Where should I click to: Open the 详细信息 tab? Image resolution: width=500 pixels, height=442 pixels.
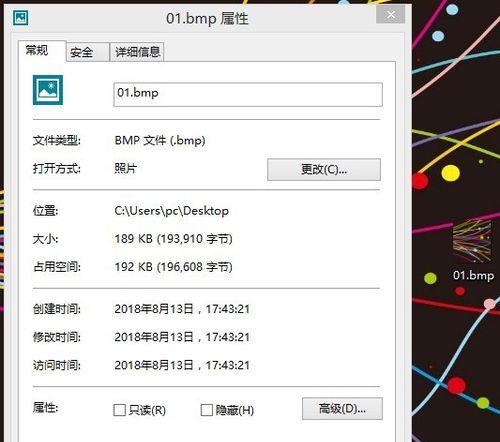(137, 52)
